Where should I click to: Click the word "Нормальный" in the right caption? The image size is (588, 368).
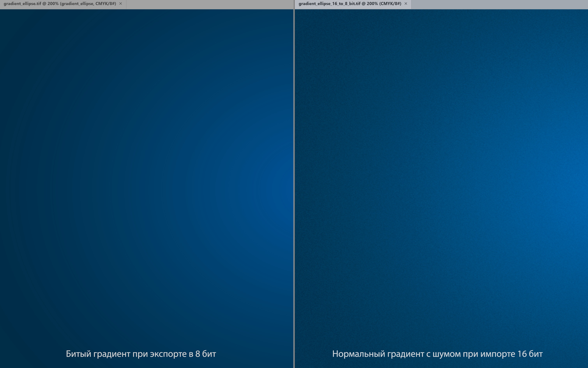358,354
